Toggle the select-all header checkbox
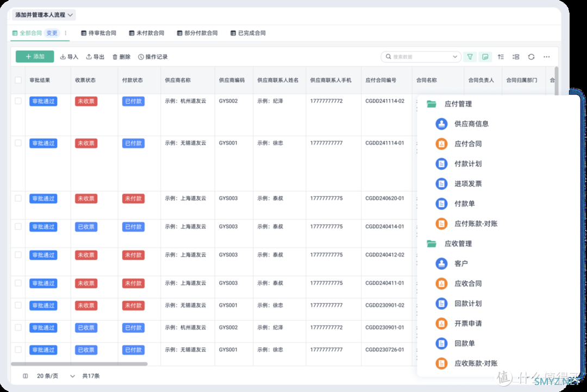Image resolution: width=587 pixels, height=392 pixels. click(18, 80)
